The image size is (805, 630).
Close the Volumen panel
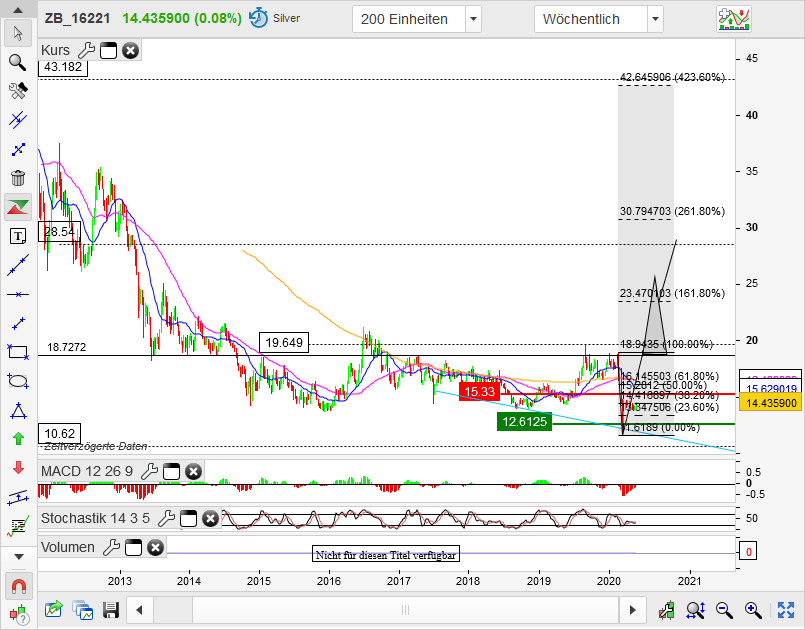point(155,548)
